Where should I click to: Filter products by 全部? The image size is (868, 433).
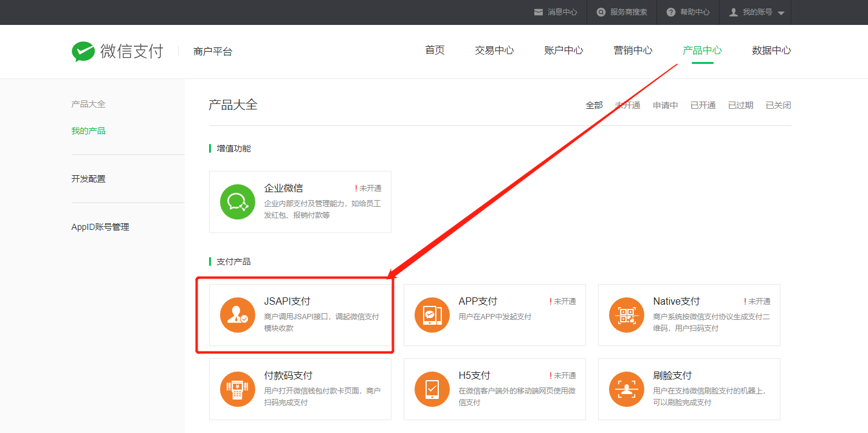594,105
